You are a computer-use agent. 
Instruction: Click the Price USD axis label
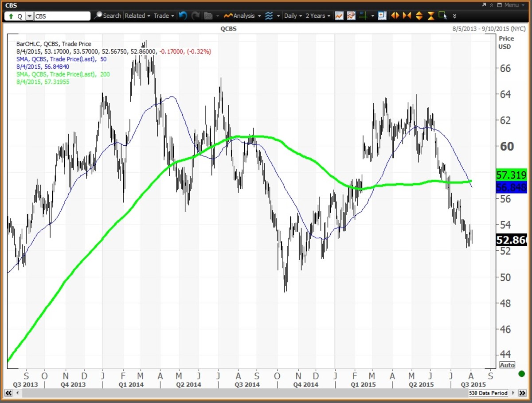point(505,43)
